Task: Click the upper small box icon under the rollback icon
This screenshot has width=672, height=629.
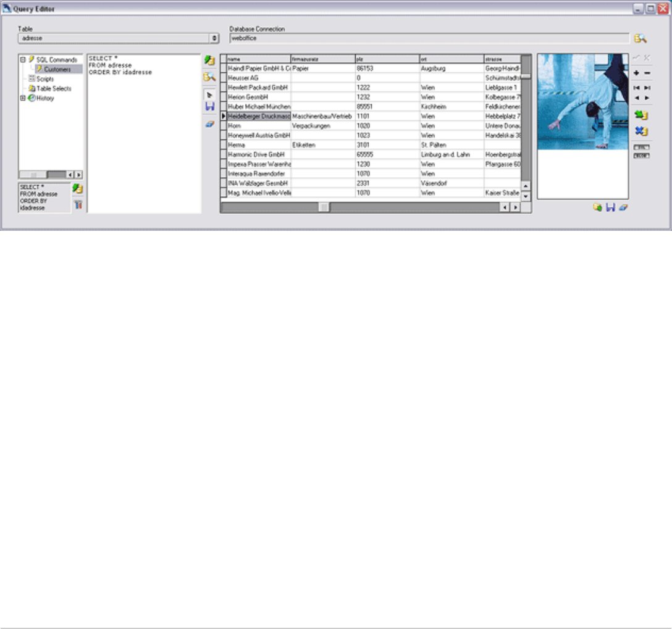Action: (642, 148)
